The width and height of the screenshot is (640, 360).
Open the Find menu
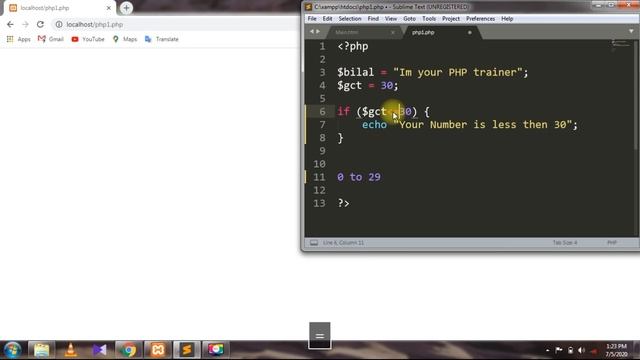(373, 19)
